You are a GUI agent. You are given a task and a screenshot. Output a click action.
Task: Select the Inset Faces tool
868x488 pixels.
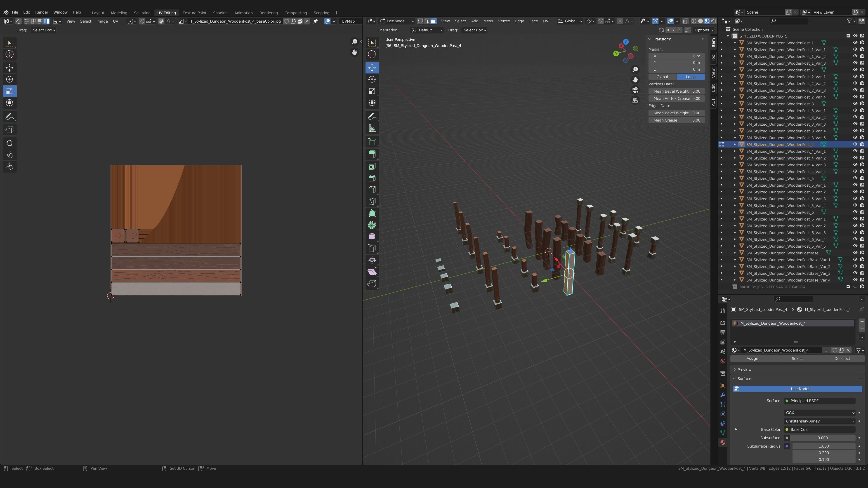(x=372, y=166)
